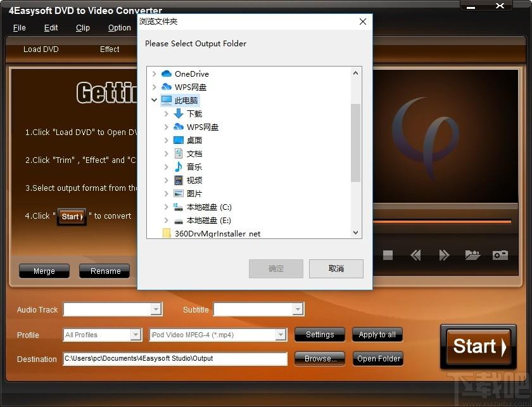Expand the 桌面 folder node

pyautogui.click(x=166, y=140)
